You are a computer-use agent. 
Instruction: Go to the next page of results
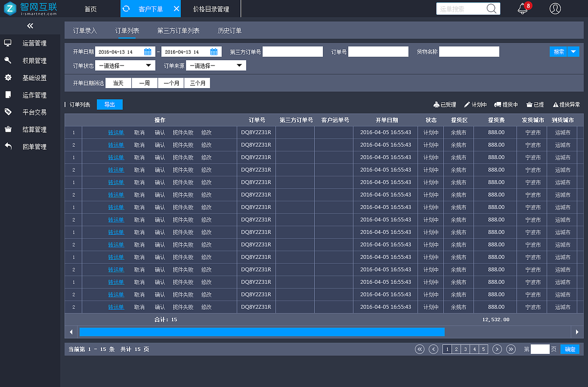(x=497, y=349)
